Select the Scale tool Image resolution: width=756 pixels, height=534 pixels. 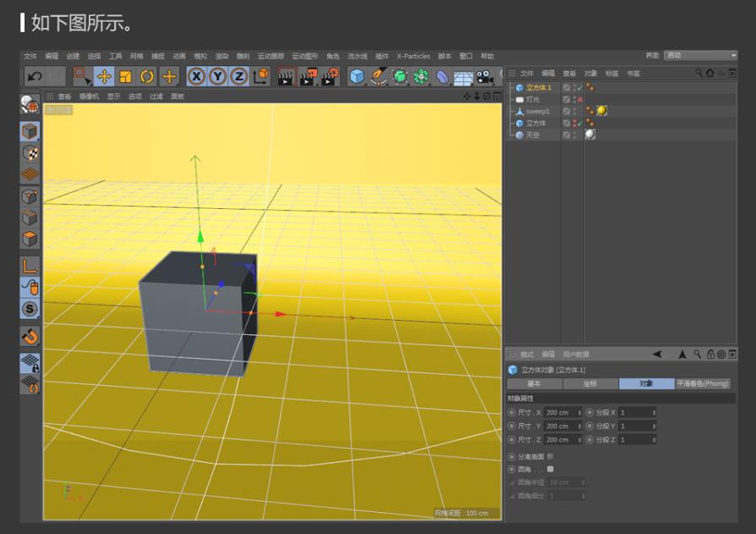coord(126,76)
